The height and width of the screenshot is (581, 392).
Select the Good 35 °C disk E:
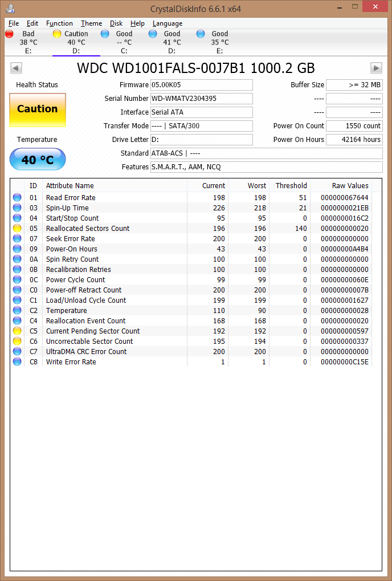tap(219, 42)
